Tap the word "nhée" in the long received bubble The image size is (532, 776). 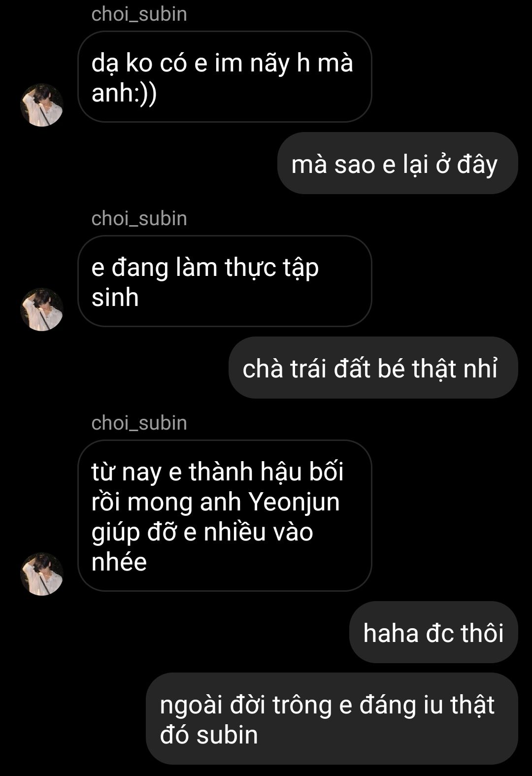click(x=119, y=562)
